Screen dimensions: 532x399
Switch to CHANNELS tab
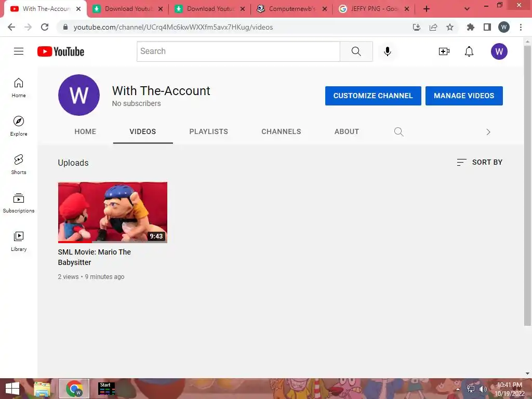coord(281,131)
